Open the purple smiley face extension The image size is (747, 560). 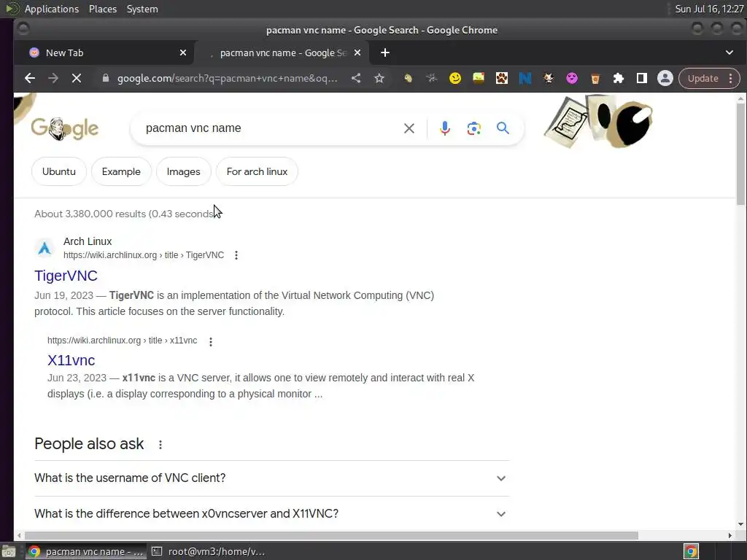coord(572,78)
